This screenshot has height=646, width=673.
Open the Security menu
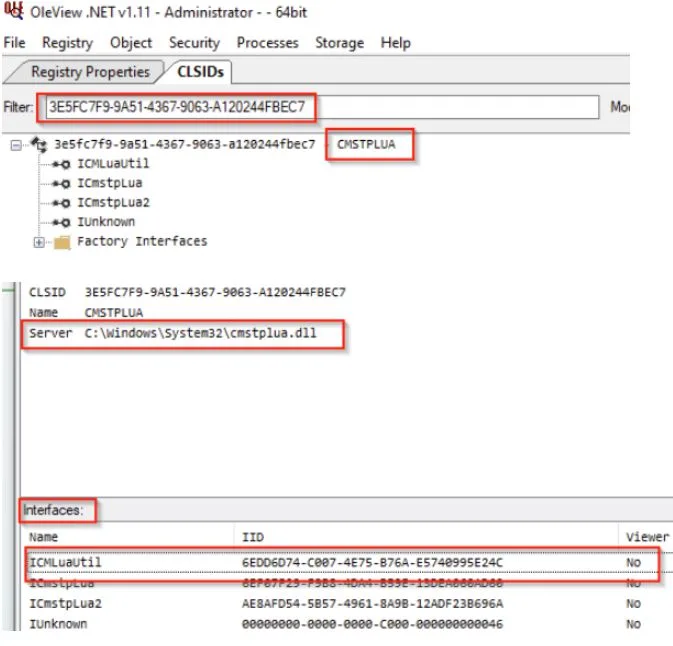pyautogui.click(x=194, y=42)
